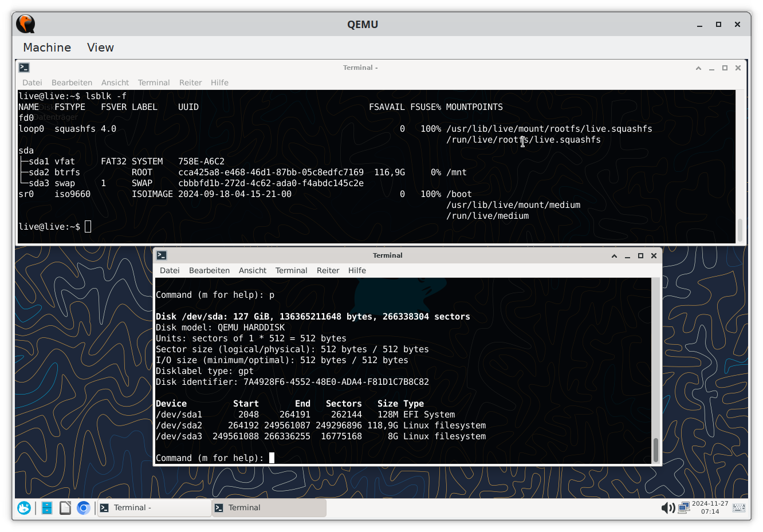The image size is (763, 532).
Task: Click the keyboard layout icon in the tray
Action: pyautogui.click(x=739, y=508)
